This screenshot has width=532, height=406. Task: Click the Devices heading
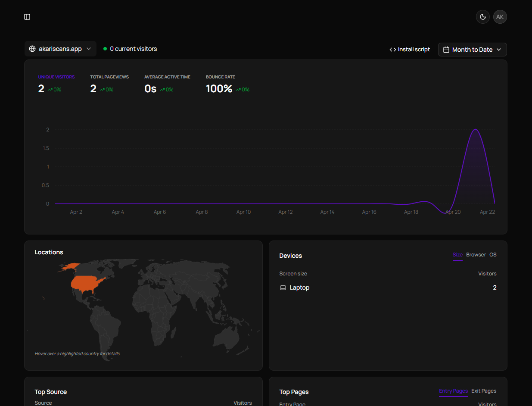coord(291,256)
